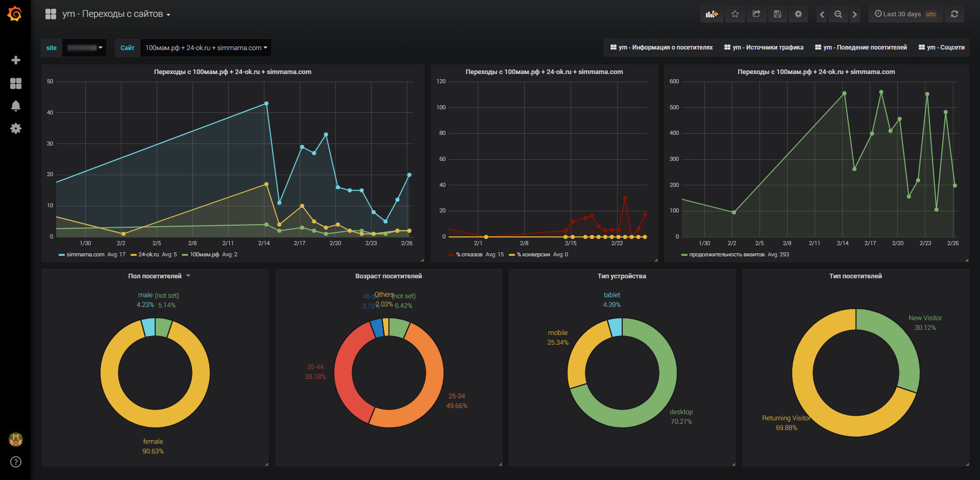Open the Alerting bell icon
The image size is (980, 480).
[16, 106]
